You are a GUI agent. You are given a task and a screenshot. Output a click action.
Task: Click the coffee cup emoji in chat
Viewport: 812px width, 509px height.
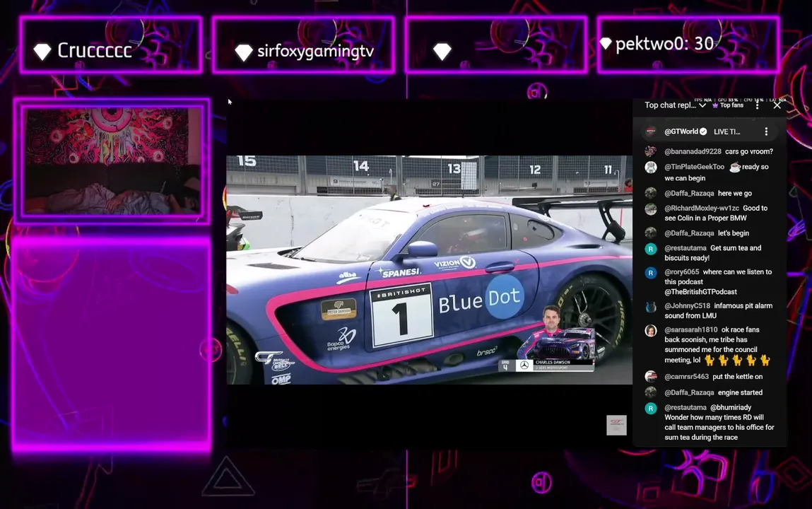(x=734, y=167)
